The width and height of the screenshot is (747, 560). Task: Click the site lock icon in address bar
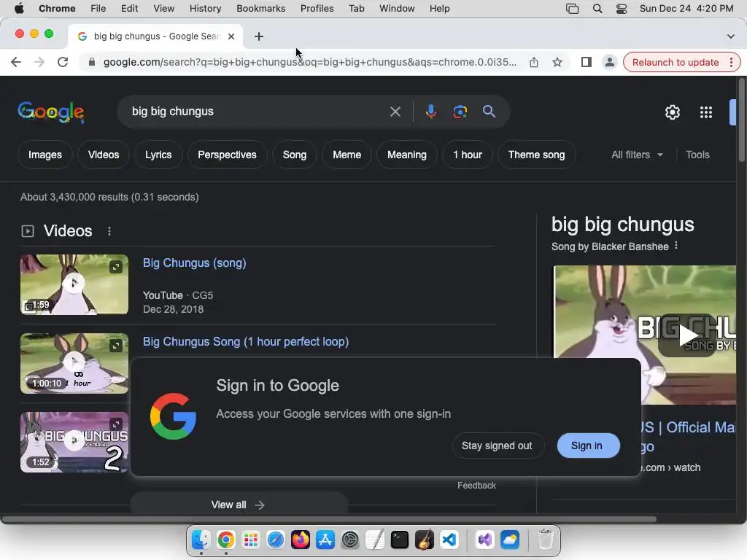91,62
